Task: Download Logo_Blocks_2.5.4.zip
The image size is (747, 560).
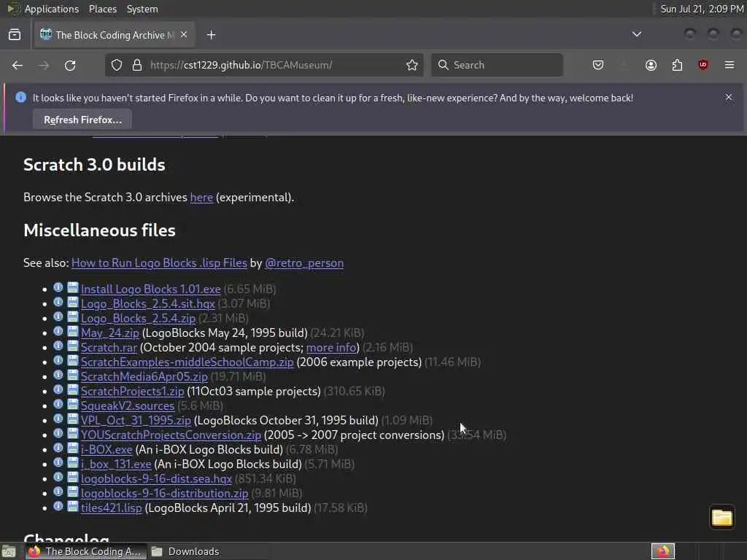Action: tap(138, 318)
